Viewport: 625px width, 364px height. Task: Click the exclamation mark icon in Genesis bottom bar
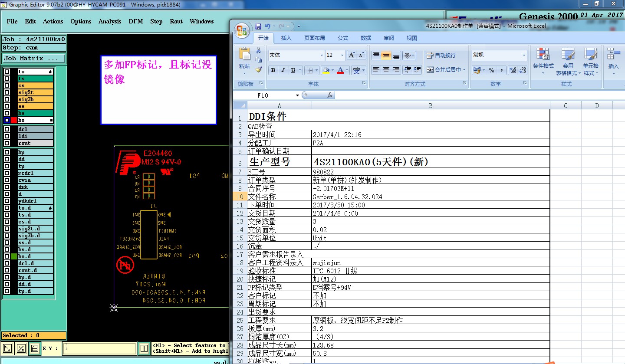click(144, 348)
